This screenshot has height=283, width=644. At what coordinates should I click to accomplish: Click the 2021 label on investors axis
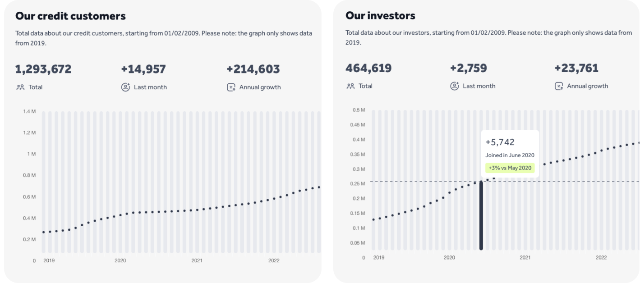pyautogui.click(x=525, y=258)
